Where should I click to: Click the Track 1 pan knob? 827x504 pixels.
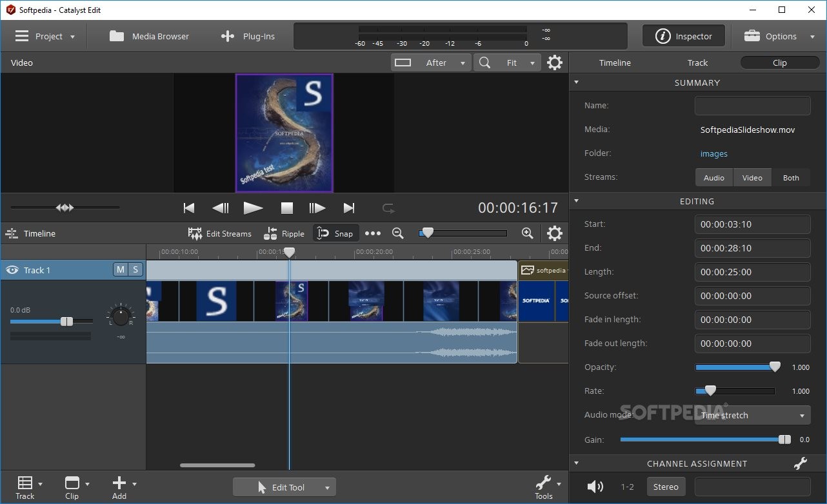pyautogui.click(x=121, y=316)
